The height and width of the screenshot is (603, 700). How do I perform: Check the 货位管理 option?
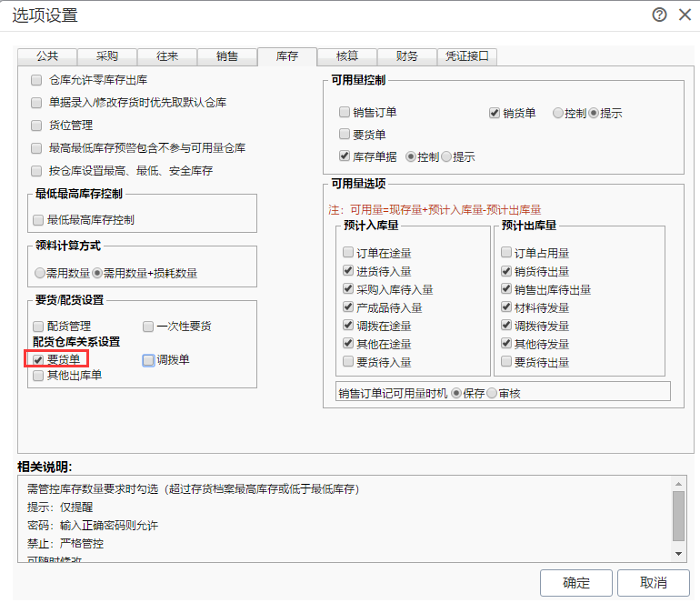[36, 126]
